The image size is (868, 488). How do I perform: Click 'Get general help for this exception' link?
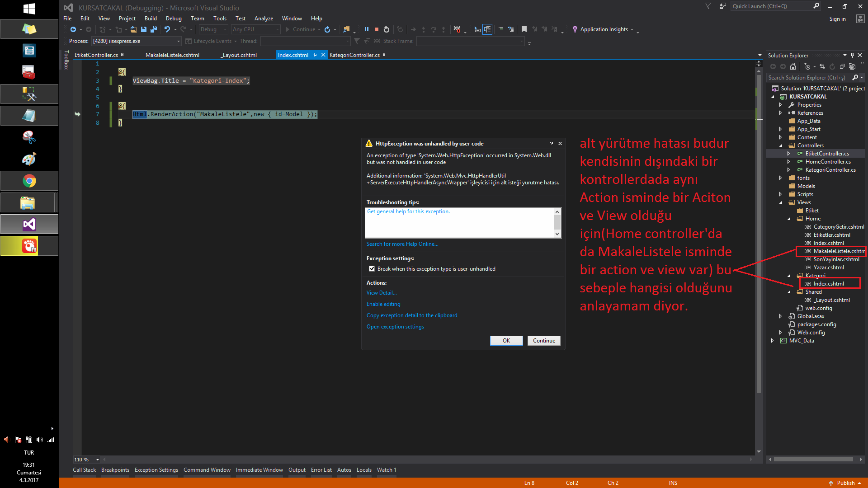coord(409,211)
